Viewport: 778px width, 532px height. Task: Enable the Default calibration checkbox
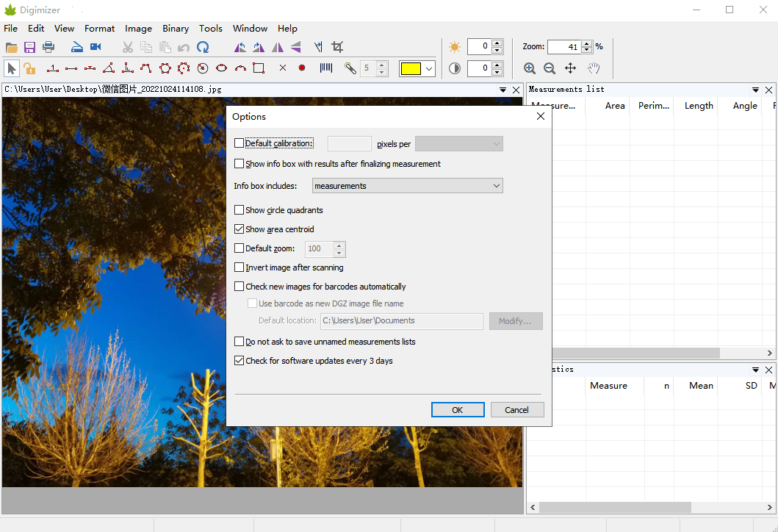(239, 143)
